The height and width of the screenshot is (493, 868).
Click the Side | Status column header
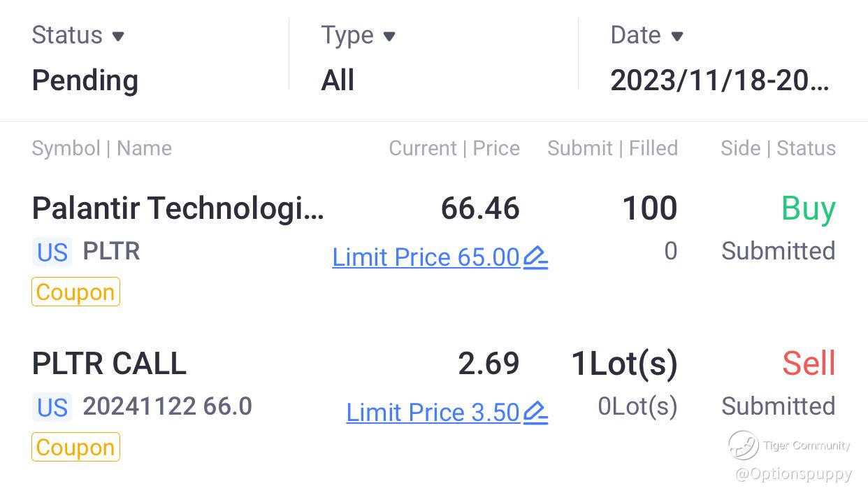point(778,148)
